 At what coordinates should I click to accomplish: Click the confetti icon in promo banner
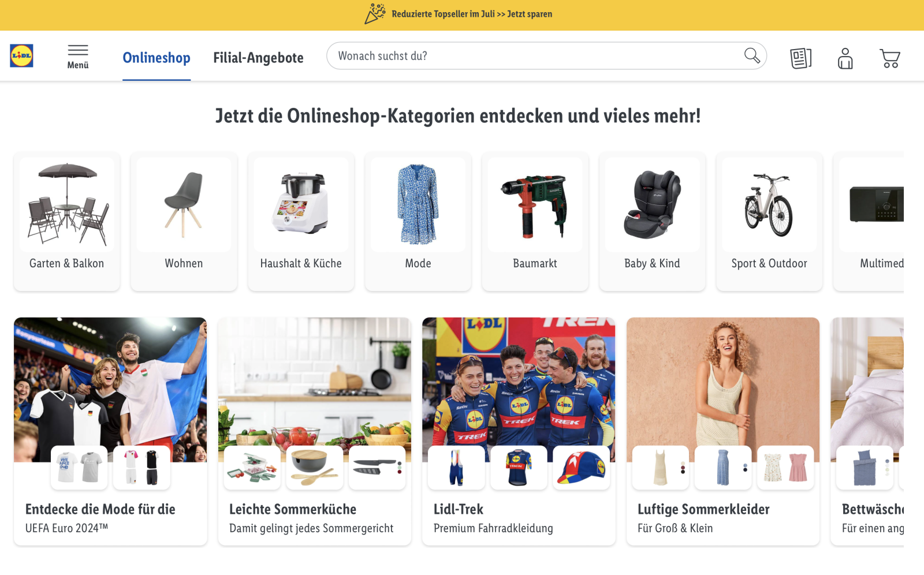(x=375, y=14)
